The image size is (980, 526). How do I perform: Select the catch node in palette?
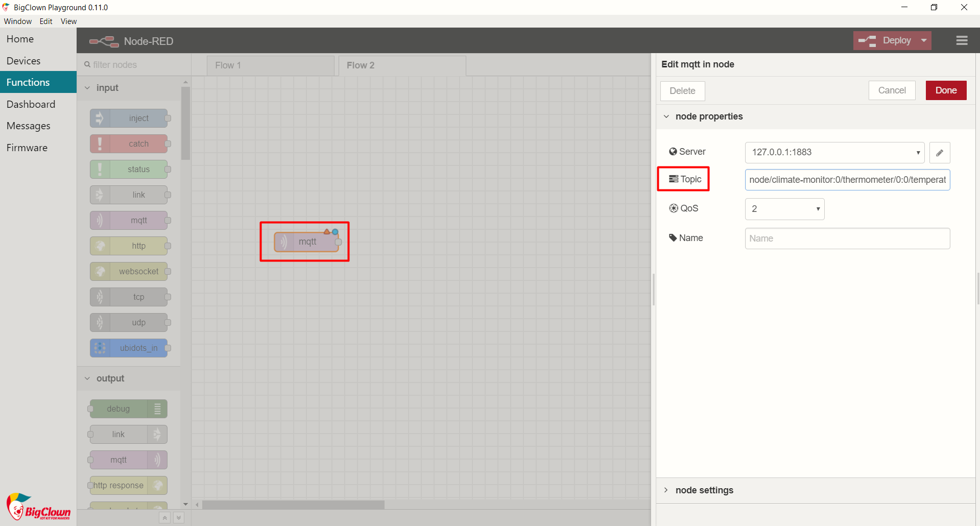click(x=129, y=144)
